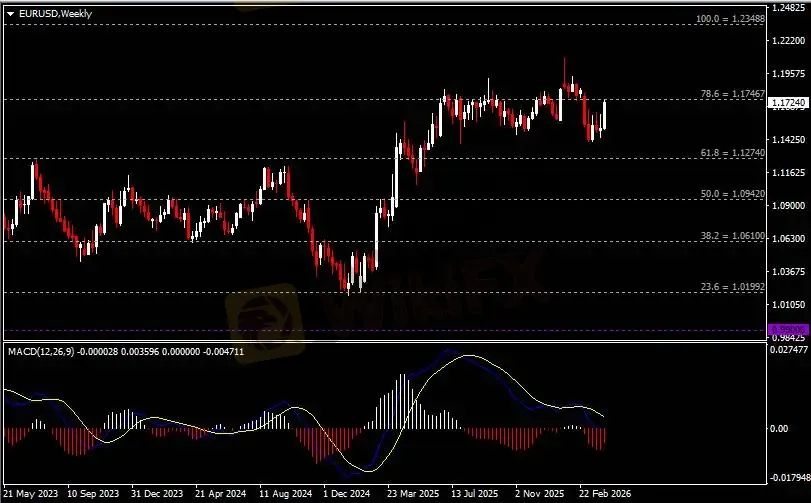Click the 21 May 2023 date marker

[x=33, y=494]
